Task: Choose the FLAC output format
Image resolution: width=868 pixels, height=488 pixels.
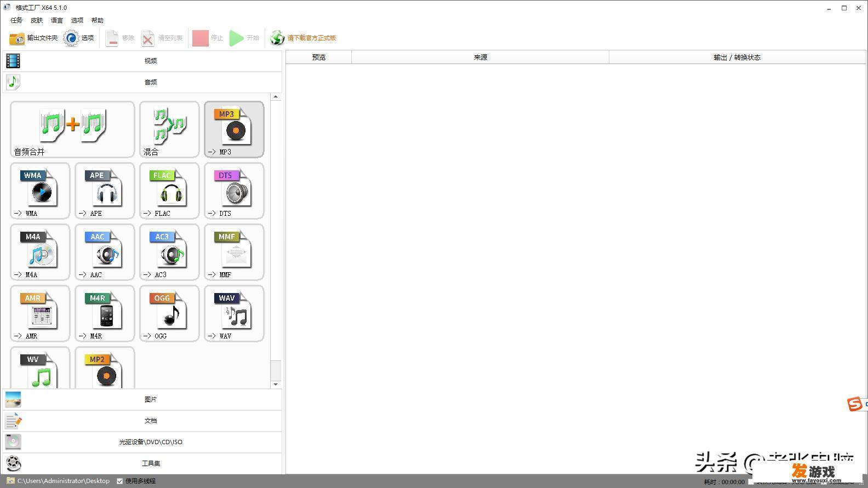Action: click(x=169, y=191)
